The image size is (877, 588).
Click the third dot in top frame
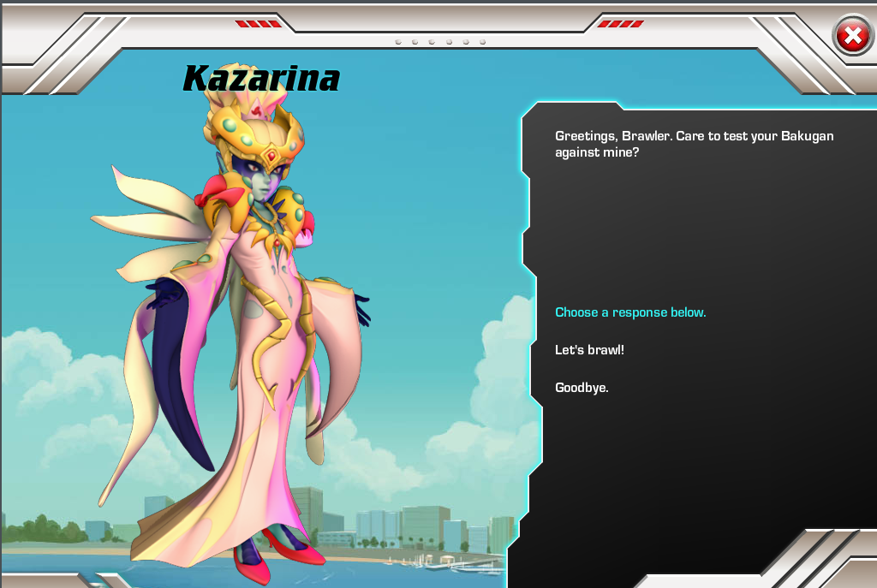(x=432, y=41)
